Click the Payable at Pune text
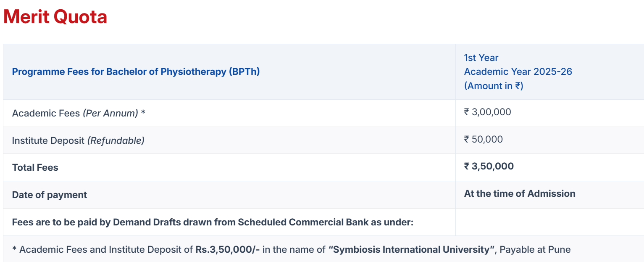Viewport: 644px width, 262px height. (x=535, y=249)
